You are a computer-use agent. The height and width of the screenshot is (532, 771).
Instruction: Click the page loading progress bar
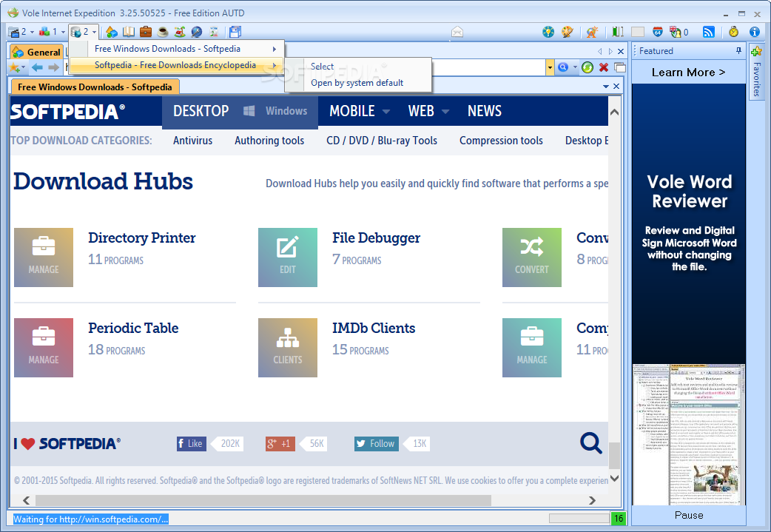579,518
